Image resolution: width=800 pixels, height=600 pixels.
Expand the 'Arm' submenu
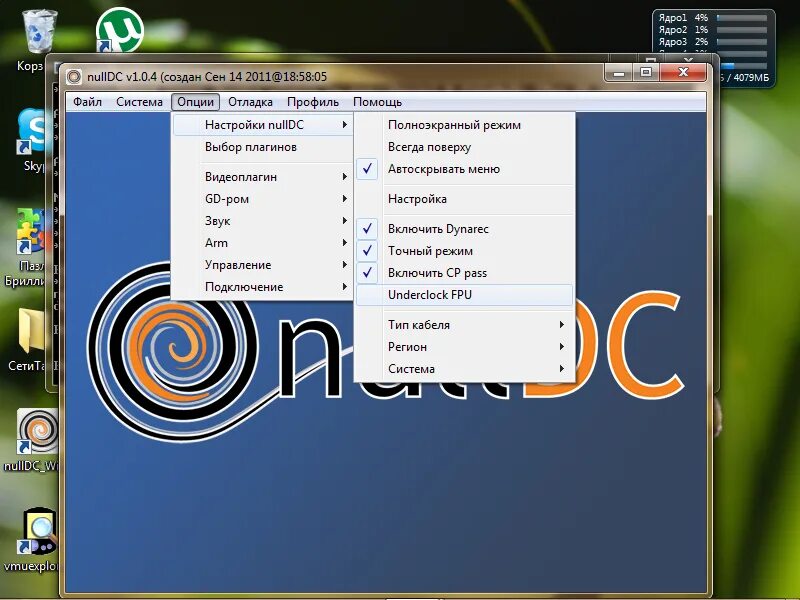[x=262, y=242]
